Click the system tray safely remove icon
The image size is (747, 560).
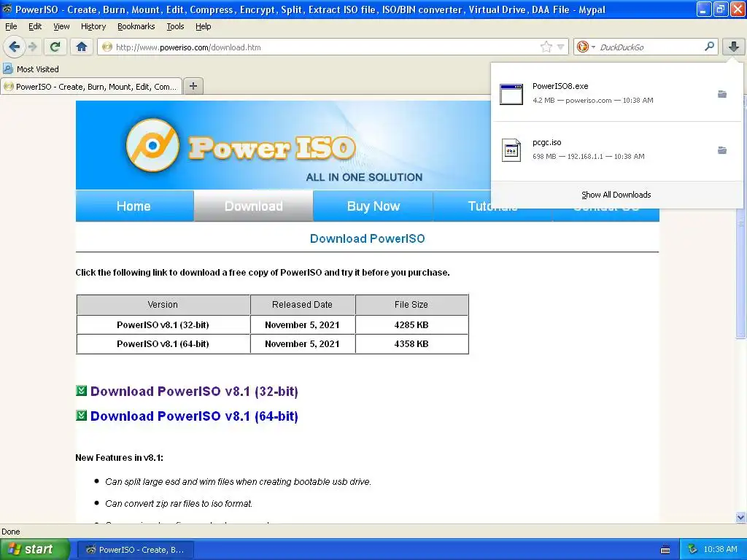(692, 549)
